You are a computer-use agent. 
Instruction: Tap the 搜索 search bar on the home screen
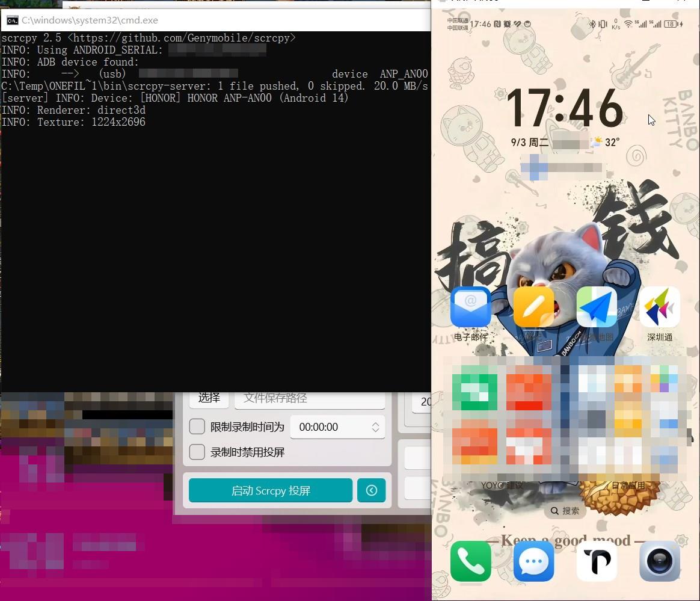564,510
